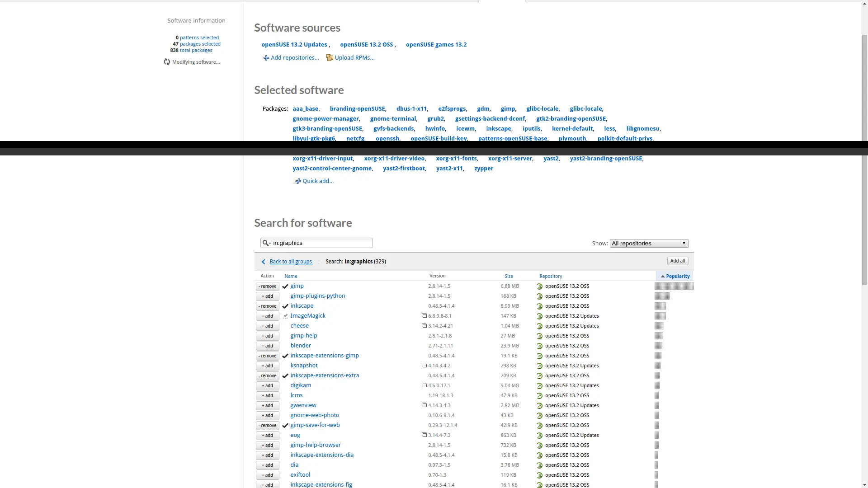Open the openSUSE games 13.2 source link
Screen dimensions: 868x488
436,45
